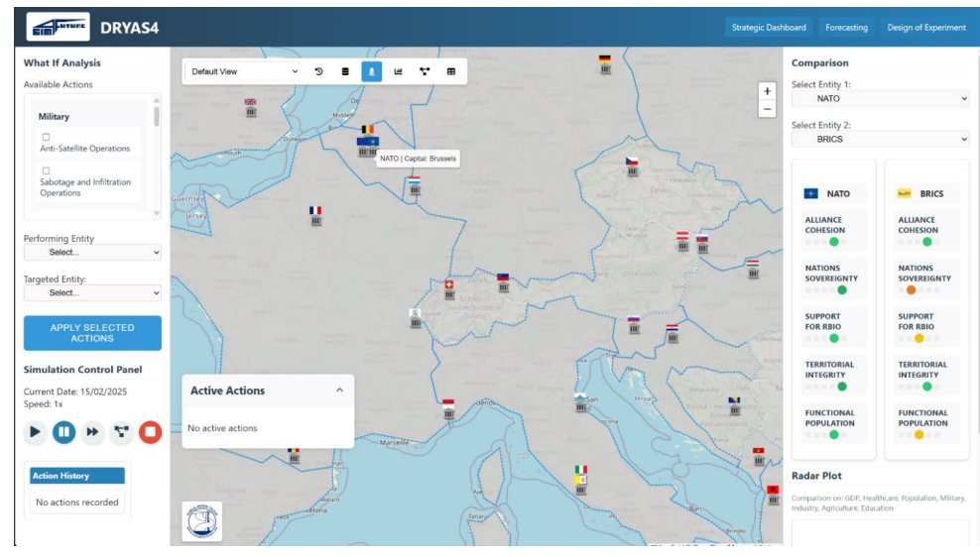The image size is (980, 557).
Task: Open the Select Entity 2 BRICS dropdown
Action: click(880, 140)
